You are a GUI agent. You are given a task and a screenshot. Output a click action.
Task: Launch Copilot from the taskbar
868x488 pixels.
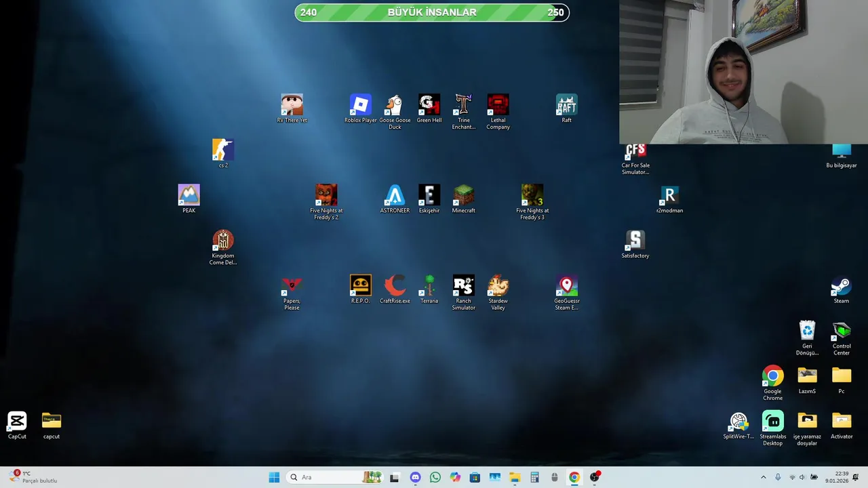pos(455,477)
